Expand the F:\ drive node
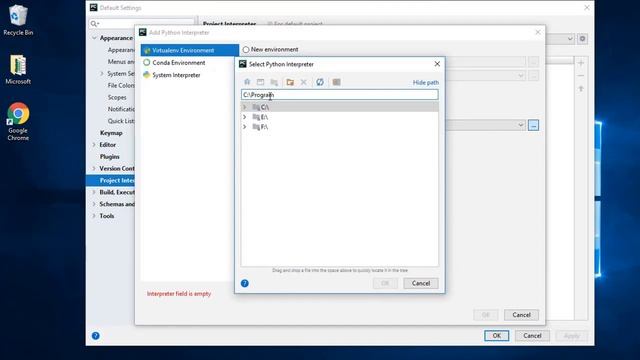The width and height of the screenshot is (640, 360). [x=244, y=127]
